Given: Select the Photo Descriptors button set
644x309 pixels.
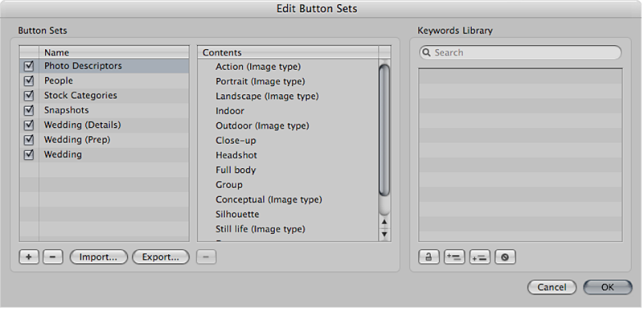Looking at the screenshot, I should point(83,66).
